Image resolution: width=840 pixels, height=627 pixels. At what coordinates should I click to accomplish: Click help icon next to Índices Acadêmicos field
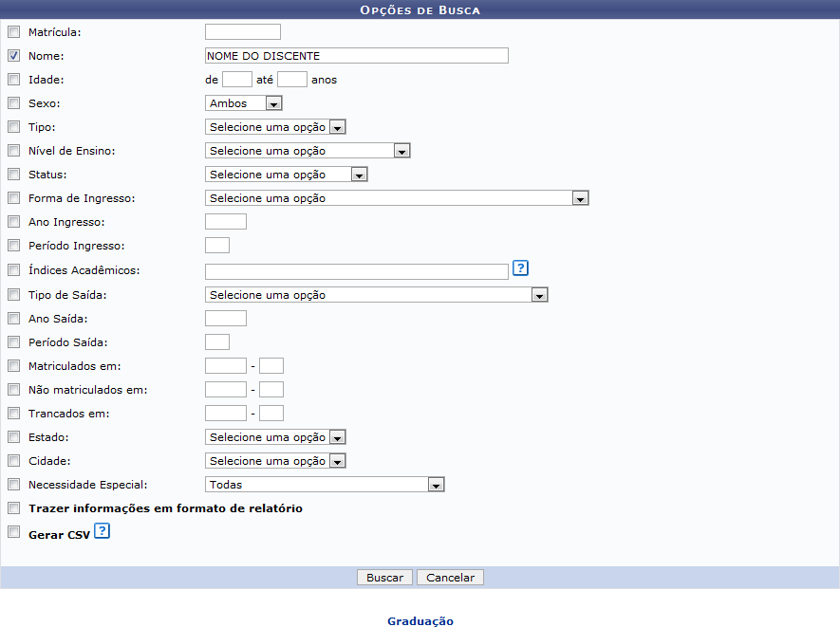tap(520, 268)
